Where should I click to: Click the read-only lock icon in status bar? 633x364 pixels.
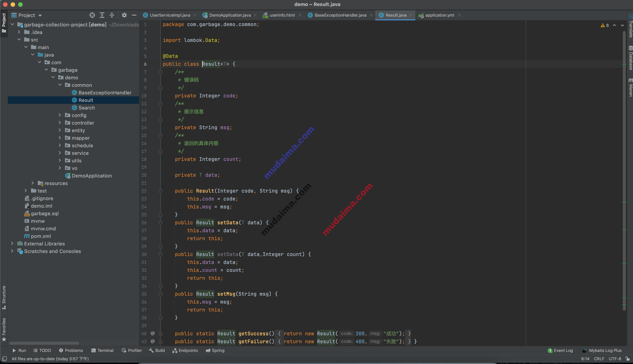(x=628, y=359)
